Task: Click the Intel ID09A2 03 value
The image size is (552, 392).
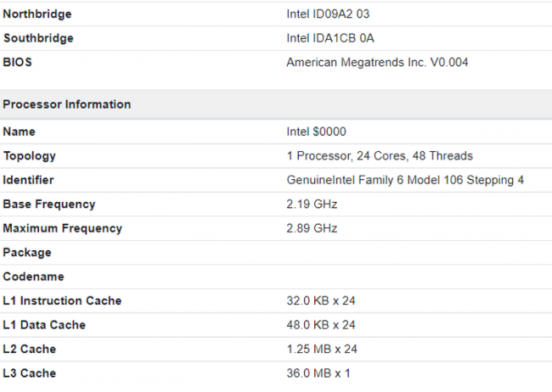Action: pyautogui.click(x=330, y=14)
